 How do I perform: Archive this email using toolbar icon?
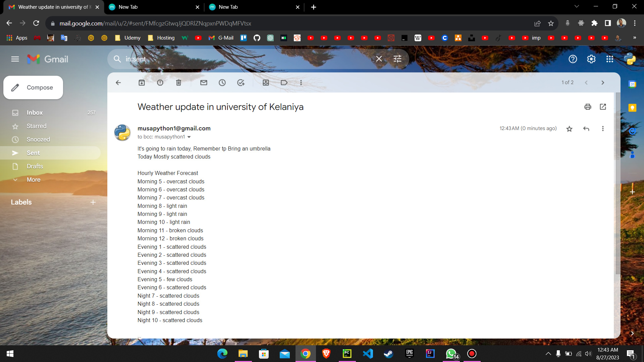(x=142, y=83)
